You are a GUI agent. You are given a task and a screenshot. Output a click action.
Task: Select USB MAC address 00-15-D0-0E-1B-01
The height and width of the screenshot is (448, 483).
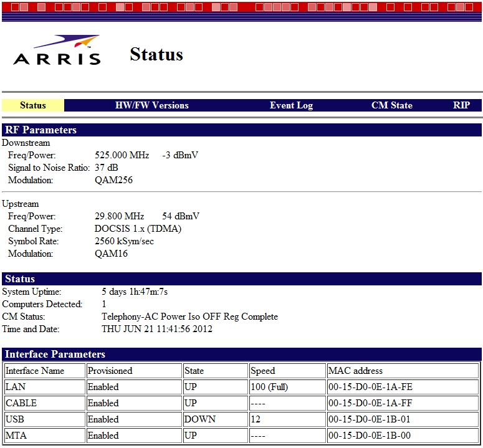[x=403, y=419]
